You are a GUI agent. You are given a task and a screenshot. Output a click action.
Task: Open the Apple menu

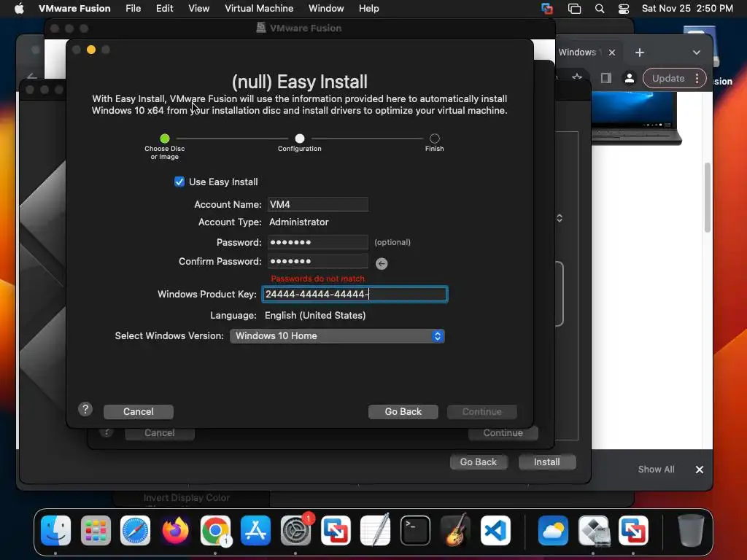coord(19,8)
